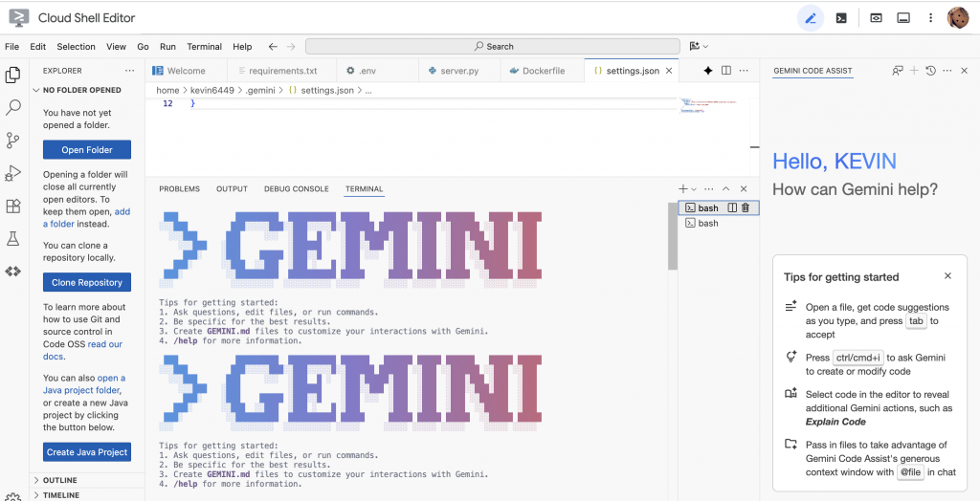
Task: Open the Selection menu
Action: pyautogui.click(x=77, y=46)
